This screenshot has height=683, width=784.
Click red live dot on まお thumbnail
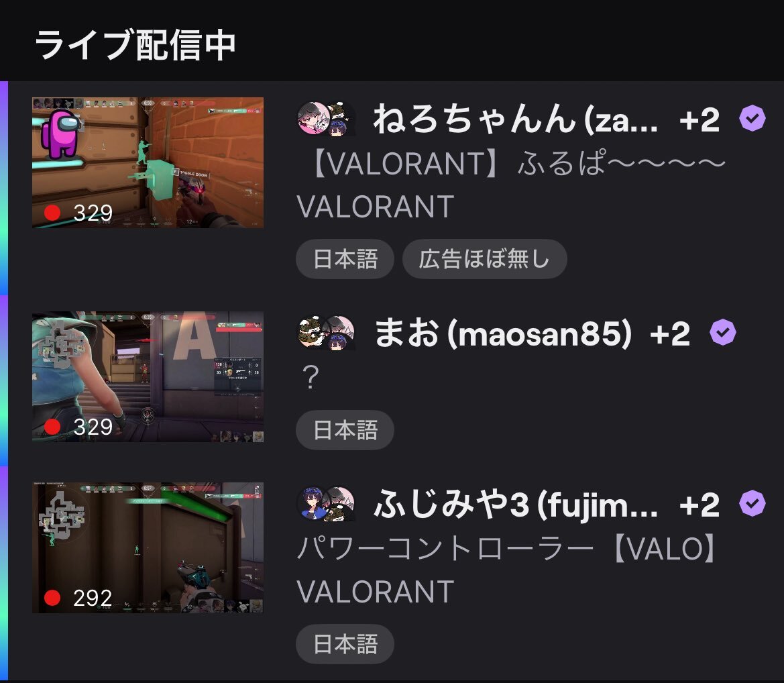[52, 426]
